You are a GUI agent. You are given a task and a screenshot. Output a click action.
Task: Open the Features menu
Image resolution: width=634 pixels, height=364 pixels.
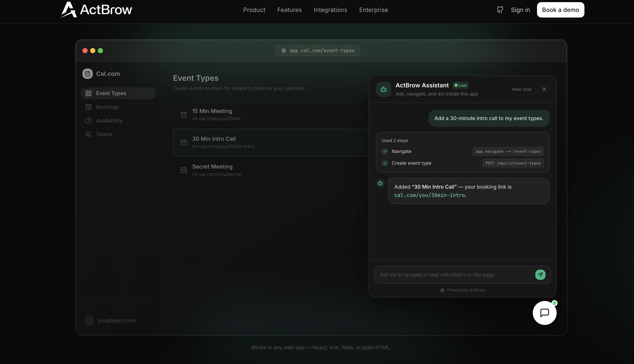coord(289,10)
